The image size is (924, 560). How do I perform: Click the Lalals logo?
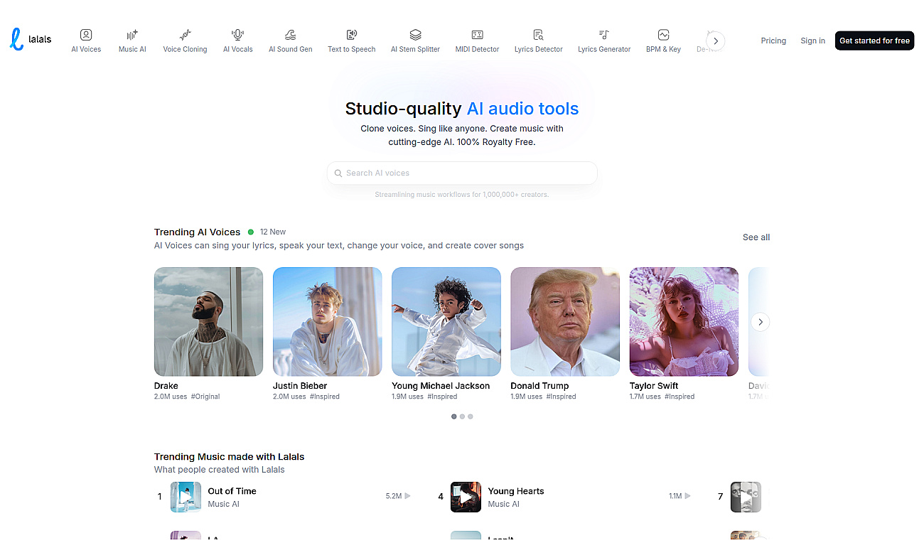pyautogui.click(x=31, y=39)
